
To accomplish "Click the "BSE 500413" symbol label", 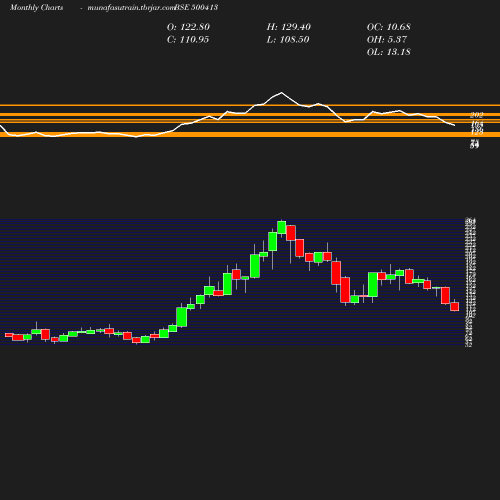I will [x=196, y=7].
